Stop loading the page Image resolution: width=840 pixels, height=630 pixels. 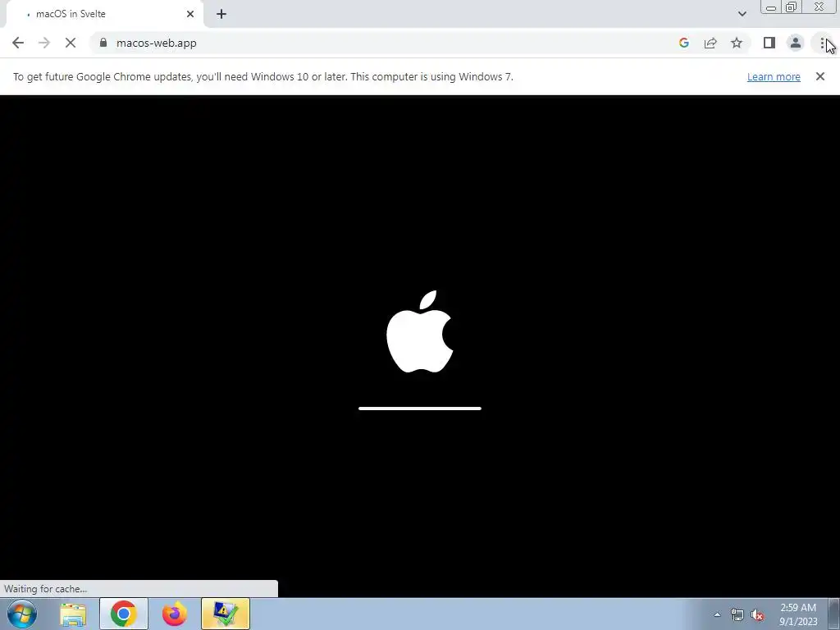point(71,43)
